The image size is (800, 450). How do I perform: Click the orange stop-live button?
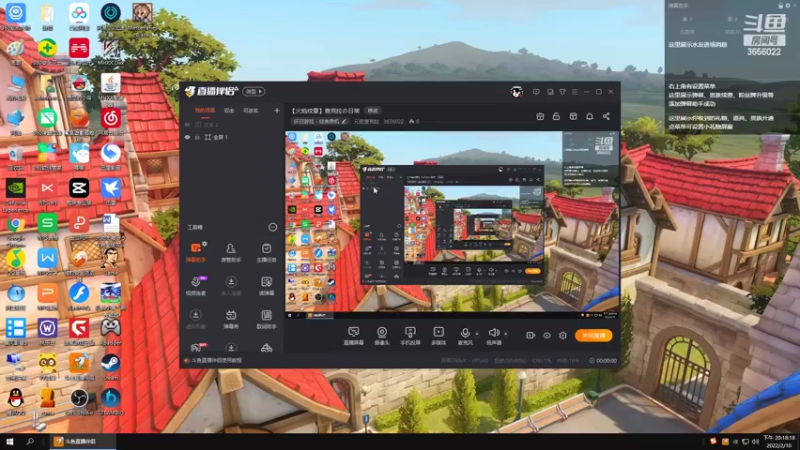(x=594, y=335)
